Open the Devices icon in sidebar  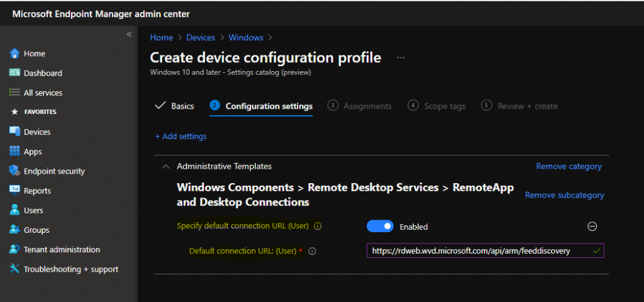[14, 131]
